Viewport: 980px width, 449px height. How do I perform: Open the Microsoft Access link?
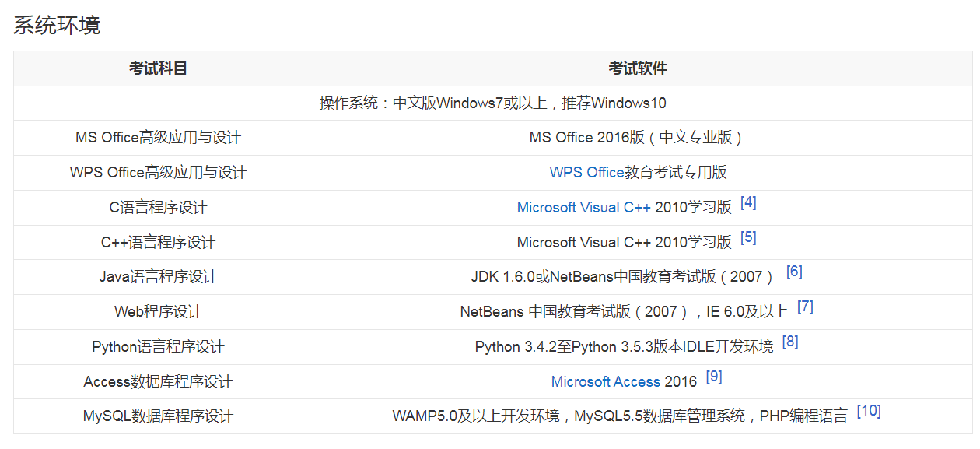pos(607,382)
